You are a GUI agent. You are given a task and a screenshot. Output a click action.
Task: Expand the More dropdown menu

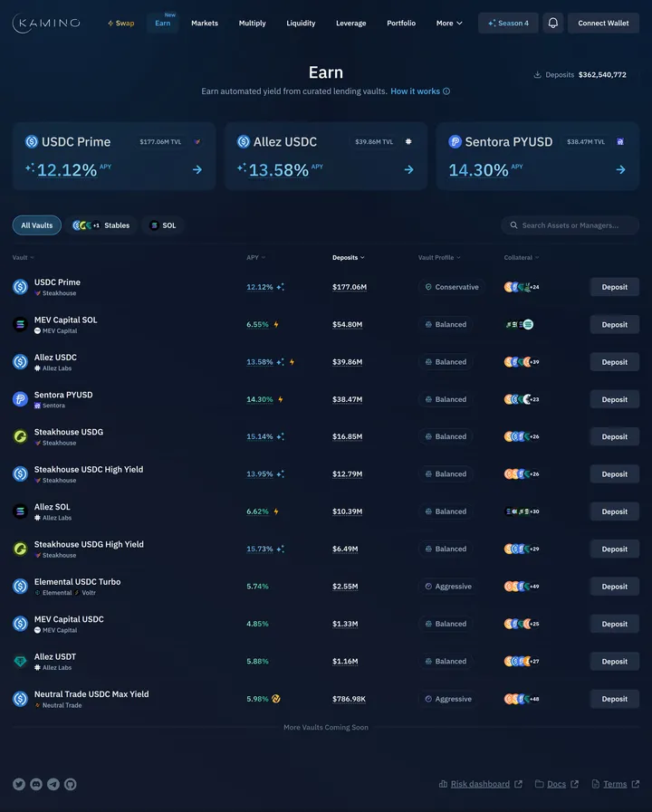[x=449, y=23]
